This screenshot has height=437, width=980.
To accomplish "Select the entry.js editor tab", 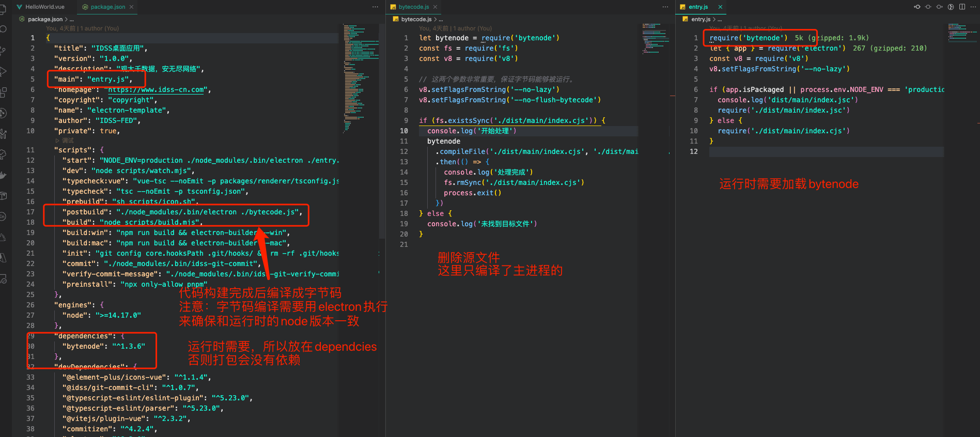I will click(698, 7).
